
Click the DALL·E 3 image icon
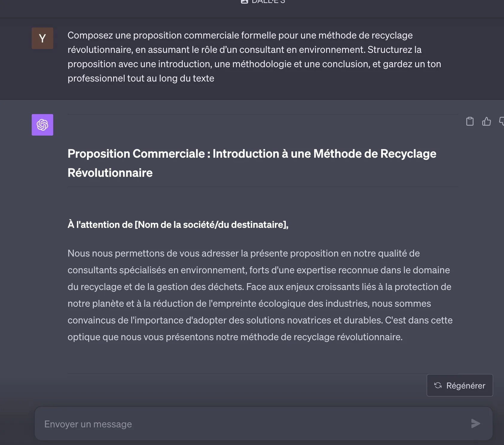point(245,1)
